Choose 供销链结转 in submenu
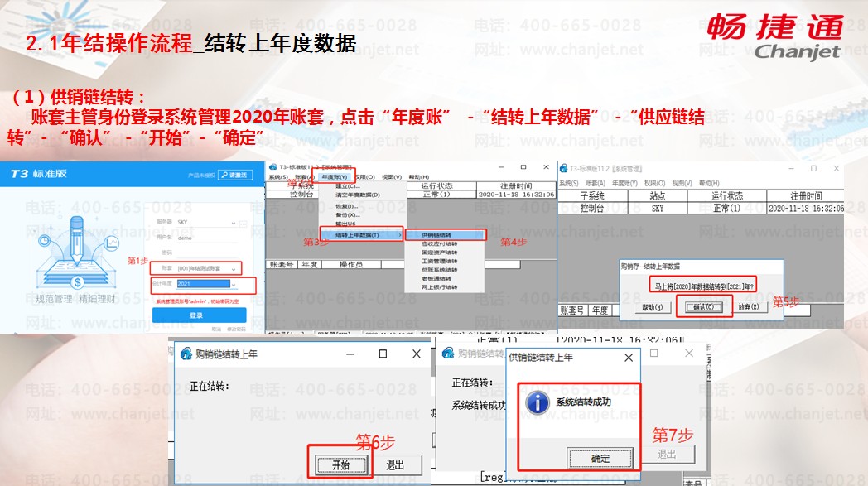 (x=446, y=235)
